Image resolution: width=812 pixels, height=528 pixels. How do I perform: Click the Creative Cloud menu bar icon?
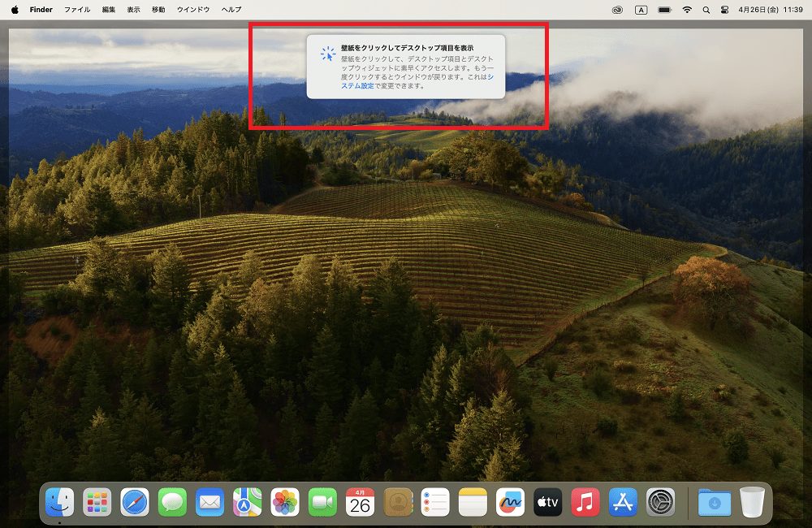(617, 10)
